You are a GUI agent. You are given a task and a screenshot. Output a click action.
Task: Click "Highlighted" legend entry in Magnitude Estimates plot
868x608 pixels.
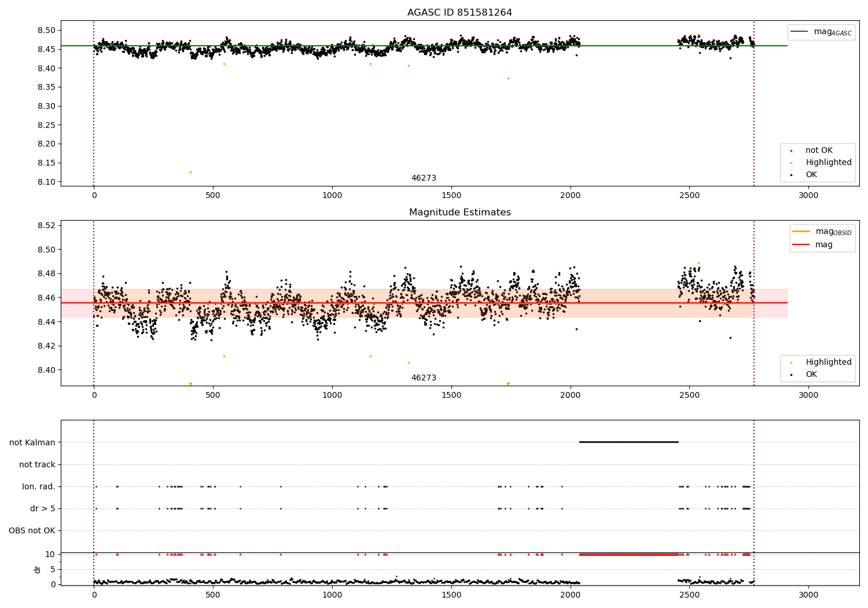pyautogui.click(x=828, y=362)
